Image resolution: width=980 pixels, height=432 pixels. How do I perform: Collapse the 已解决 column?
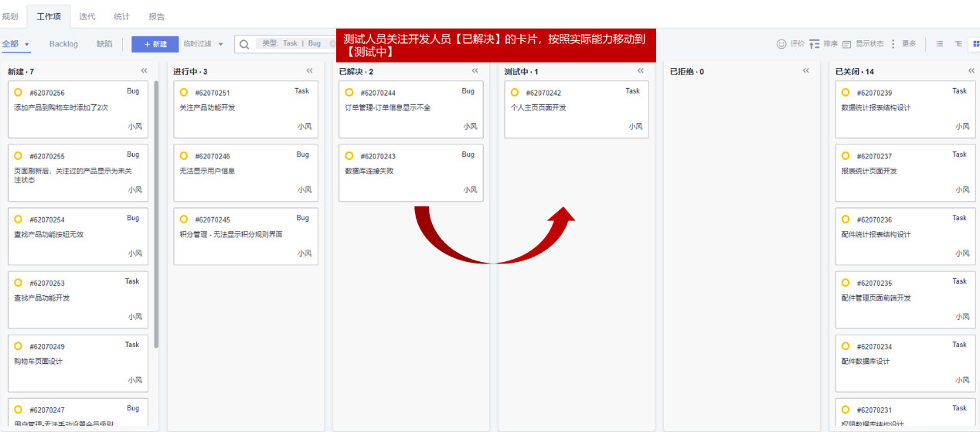[475, 71]
